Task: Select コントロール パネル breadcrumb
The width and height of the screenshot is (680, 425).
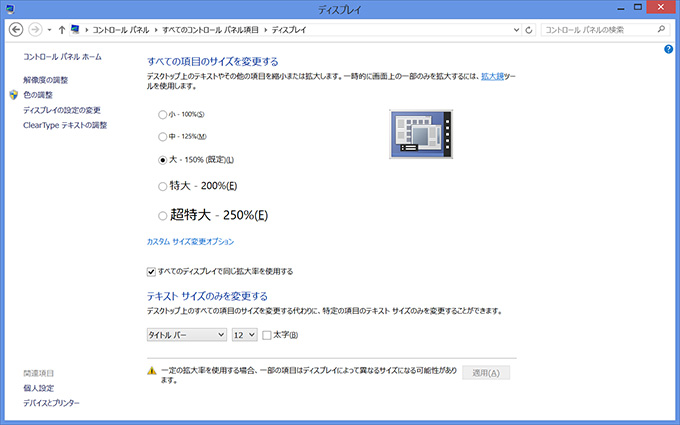Action: (x=121, y=30)
